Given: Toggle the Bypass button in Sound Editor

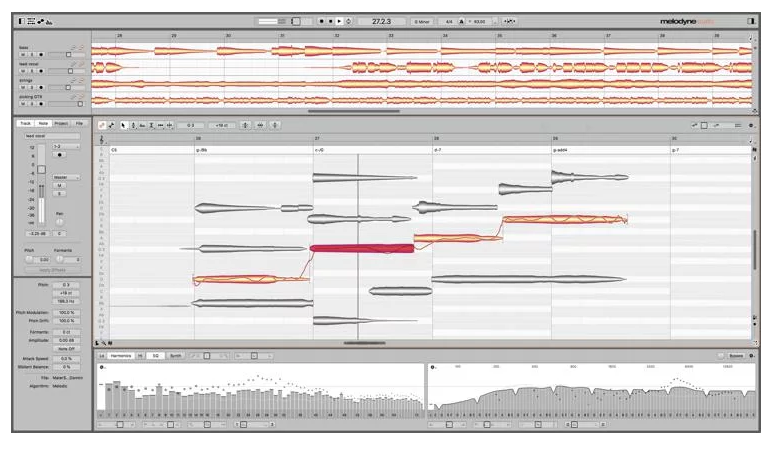Looking at the screenshot, I should pyautogui.click(x=735, y=355).
